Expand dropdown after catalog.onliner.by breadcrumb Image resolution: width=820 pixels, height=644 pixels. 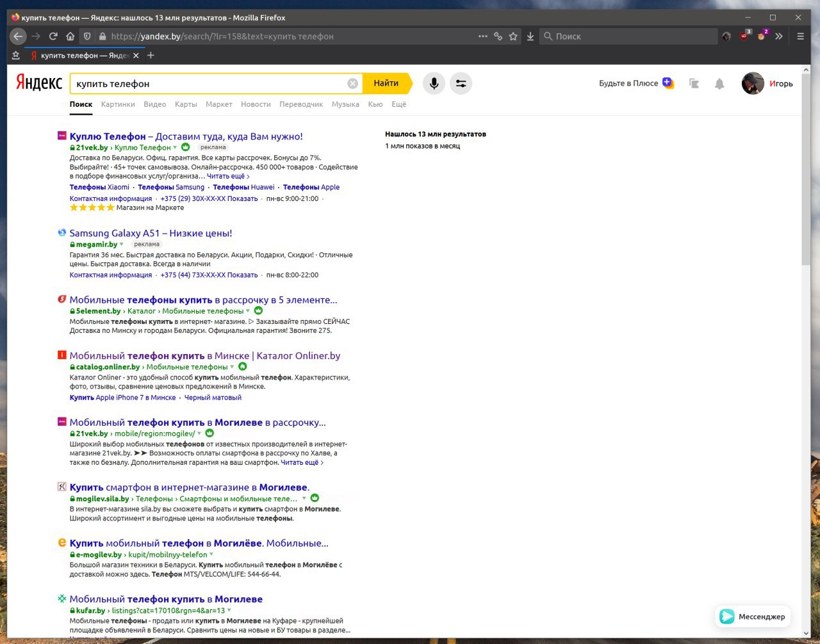pyautogui.click(x=232, y=367)
